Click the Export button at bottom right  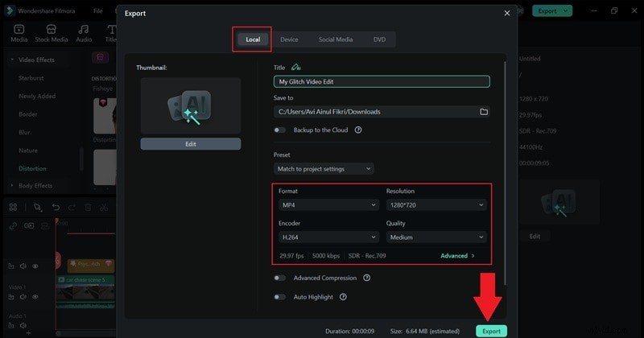[491, 331]
